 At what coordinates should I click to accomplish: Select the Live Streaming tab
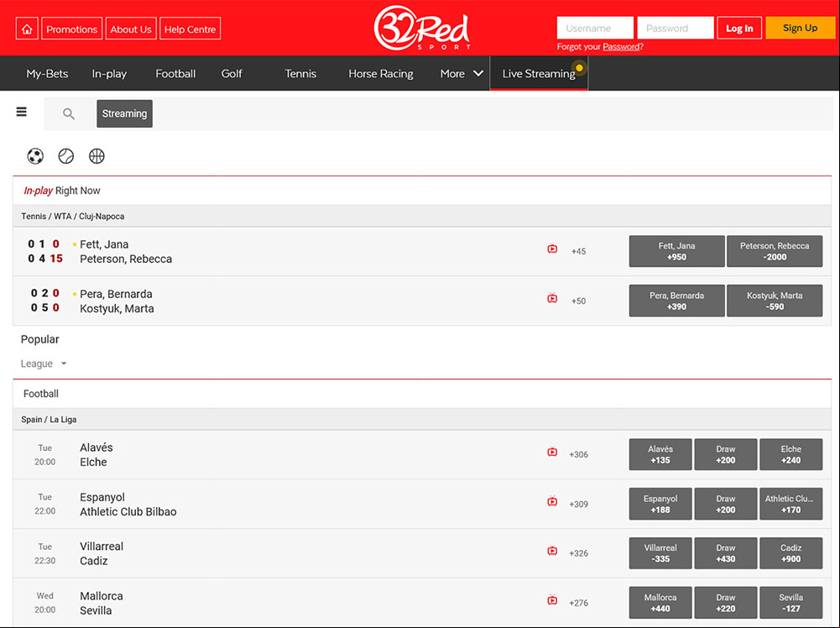click(x=539, y=73)
